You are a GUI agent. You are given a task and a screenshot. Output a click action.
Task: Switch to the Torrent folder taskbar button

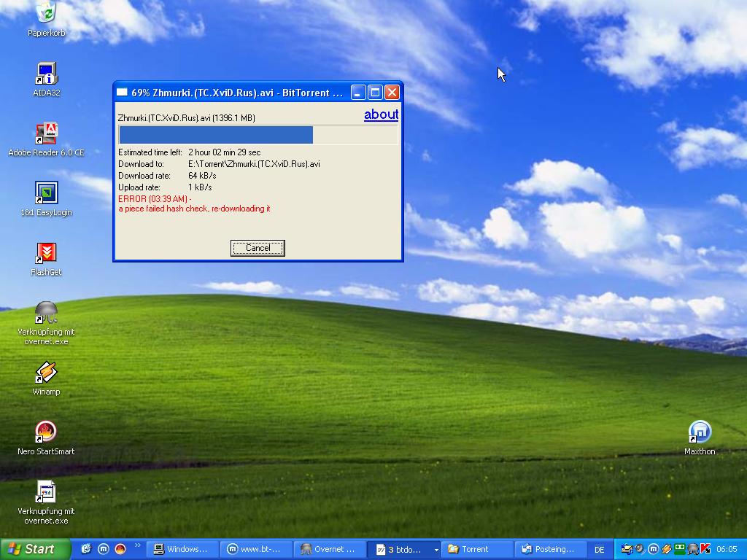[477, 550]
